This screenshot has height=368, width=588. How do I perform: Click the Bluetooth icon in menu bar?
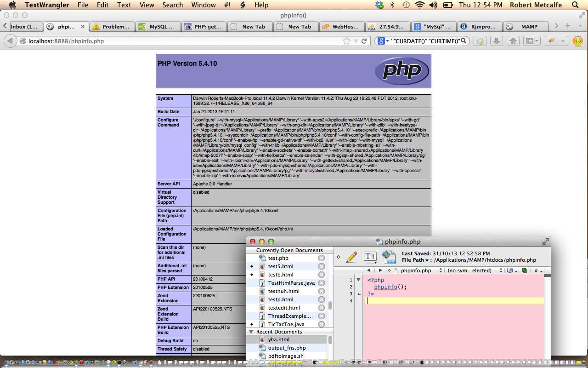(392, 5)
